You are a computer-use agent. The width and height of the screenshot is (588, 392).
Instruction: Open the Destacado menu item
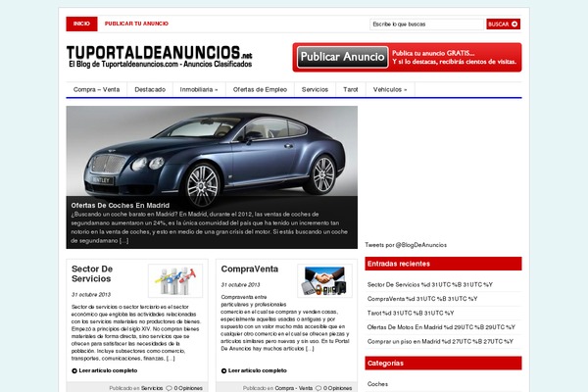pyautogui.click(x=150, y=89)
